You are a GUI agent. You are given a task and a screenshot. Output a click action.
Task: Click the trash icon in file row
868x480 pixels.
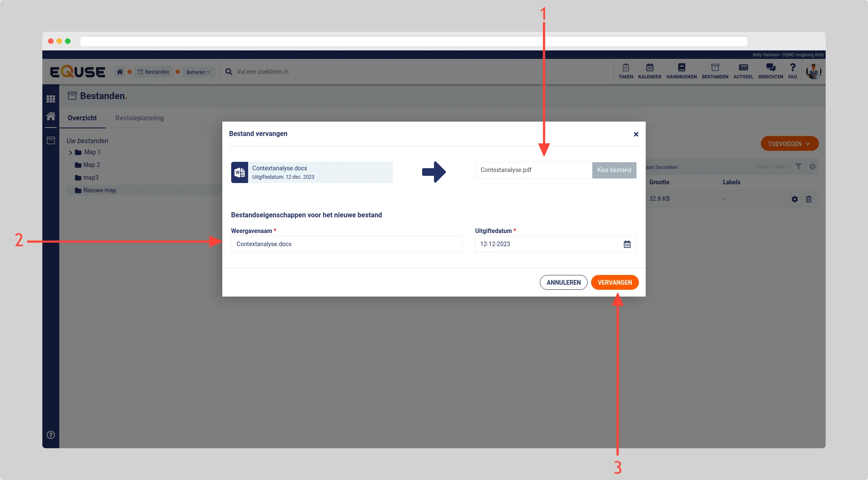point(809,199)
